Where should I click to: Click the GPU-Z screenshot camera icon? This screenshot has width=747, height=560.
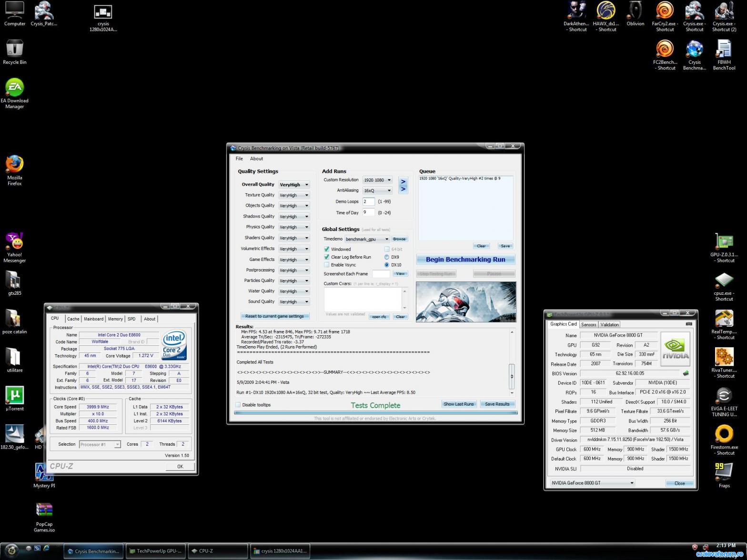pos(688,324)
